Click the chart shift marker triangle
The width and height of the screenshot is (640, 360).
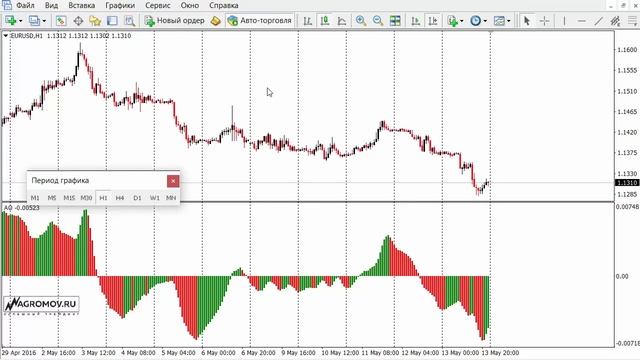491,32
